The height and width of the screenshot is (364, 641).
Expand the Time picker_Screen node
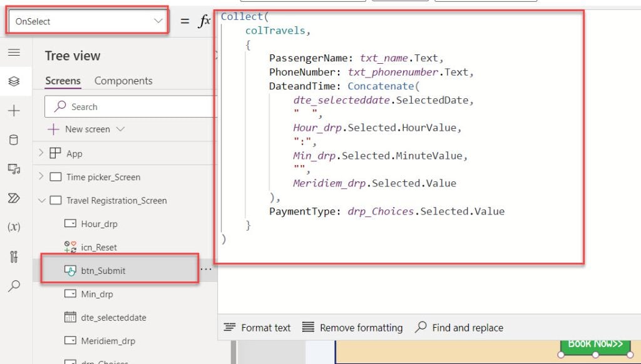coord(41,176)
